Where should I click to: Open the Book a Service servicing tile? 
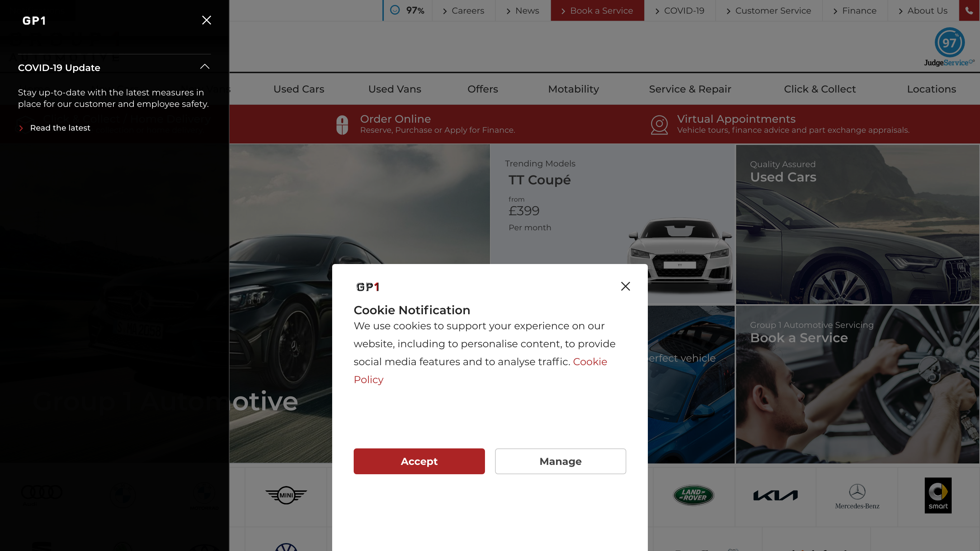857,384
